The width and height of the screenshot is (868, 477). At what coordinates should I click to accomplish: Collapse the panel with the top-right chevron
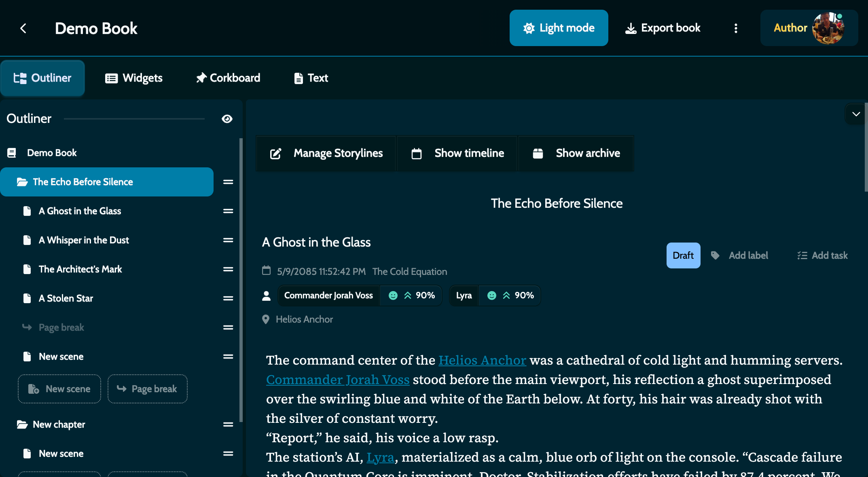856,114
